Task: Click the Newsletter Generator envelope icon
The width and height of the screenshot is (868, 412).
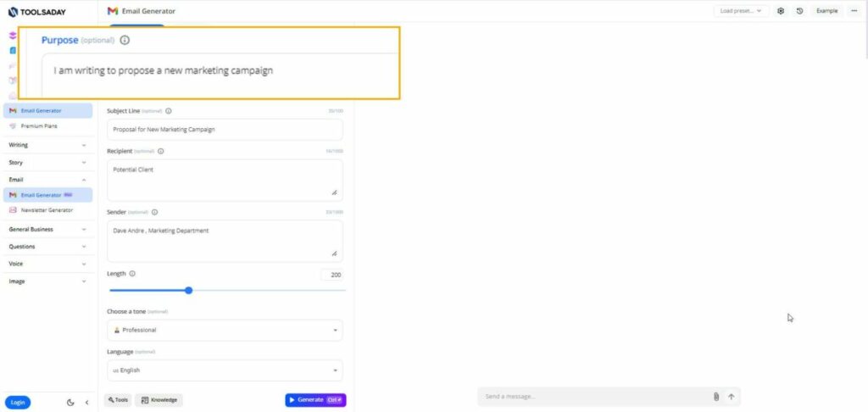Action: pos(13,210)
